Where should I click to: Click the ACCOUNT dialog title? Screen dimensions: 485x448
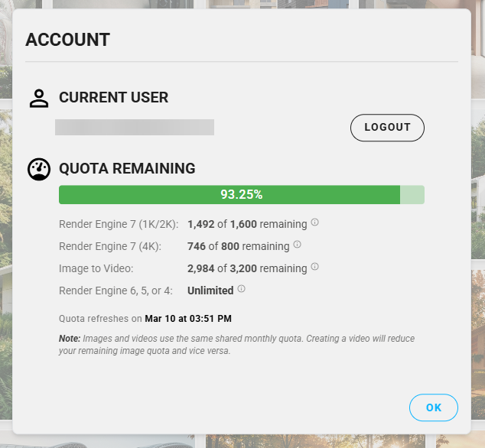click(x=67, y=40)
